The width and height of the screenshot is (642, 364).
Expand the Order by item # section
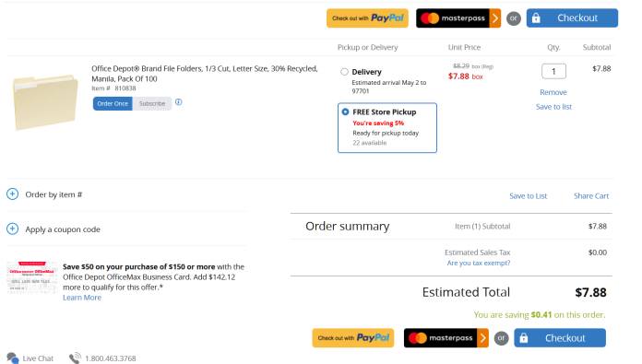12,194
